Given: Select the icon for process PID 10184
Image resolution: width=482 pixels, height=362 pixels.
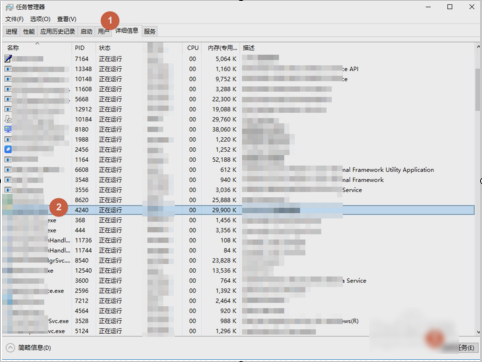Looking at the screenshot, I should click(8, 119).
